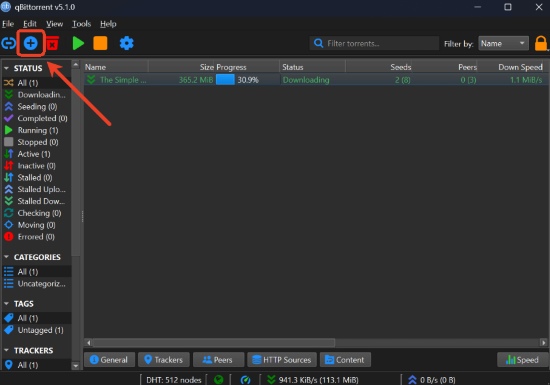Select All (1) under Trackers
Image resolution: width=550 pixels, height=385 pixels.
[x=36, y=365]
